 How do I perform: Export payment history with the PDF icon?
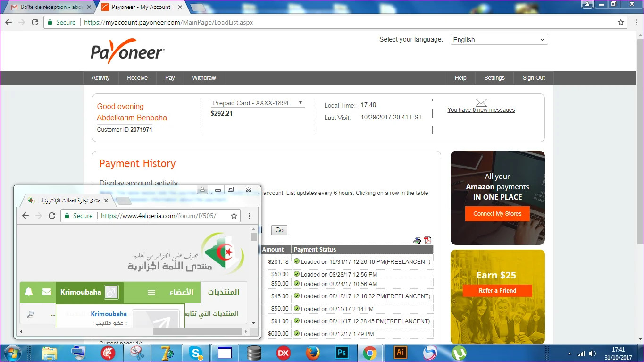point(427,240)
